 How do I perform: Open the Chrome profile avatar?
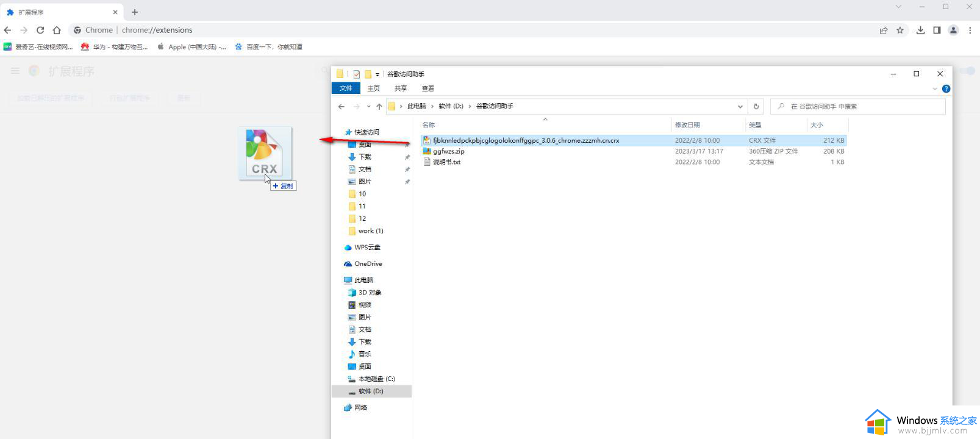pyautogui.click(x=953, y=30)
